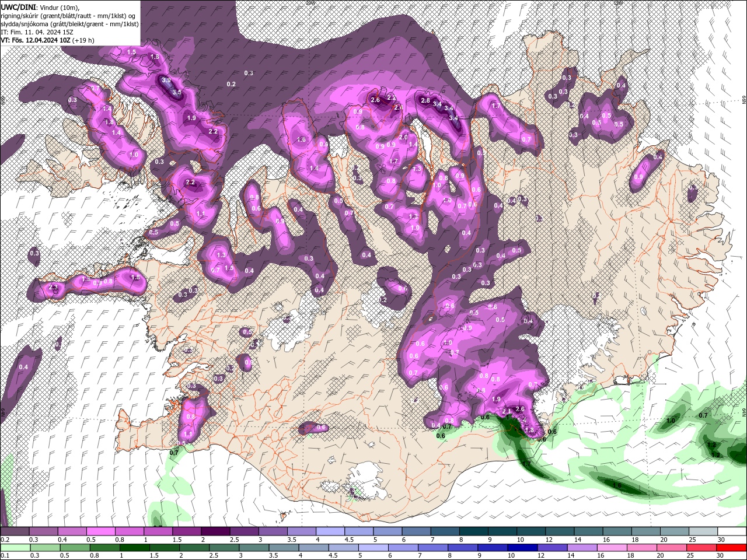Upper legend swatch between 4 and 4.5
747x560 pixels.
[330, 531]
